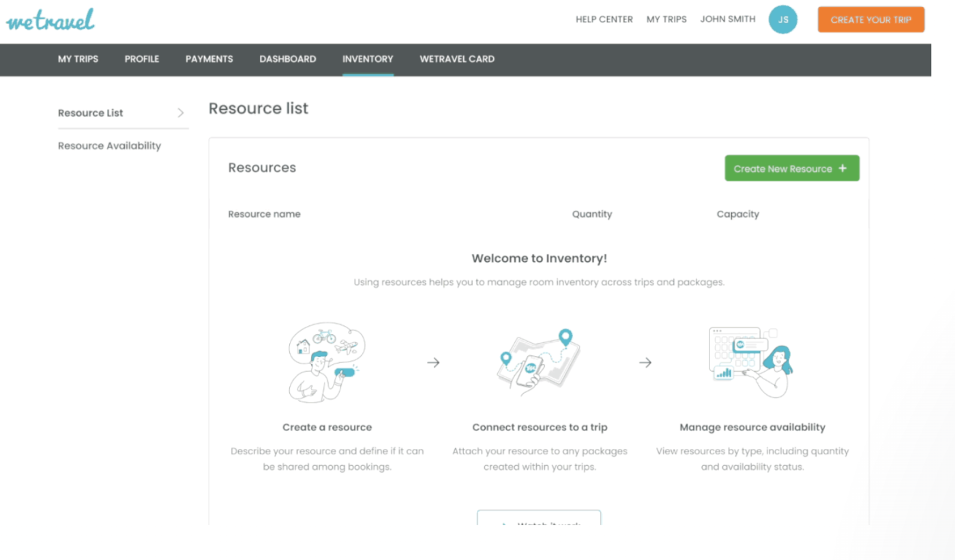Click the Resources panel heading
Screen dimensions: 955x560
[262, 168]
